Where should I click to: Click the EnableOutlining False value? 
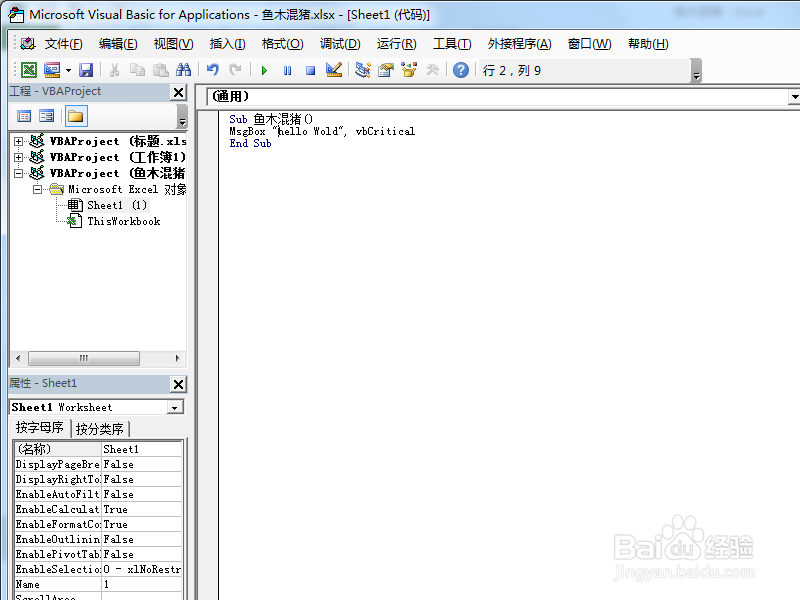pos(141,539)
